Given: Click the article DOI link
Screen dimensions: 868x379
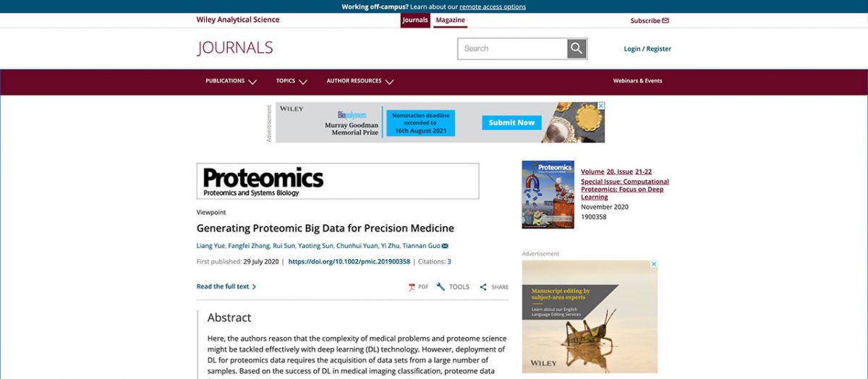Looking at the screenshot, I should (349, 262).
